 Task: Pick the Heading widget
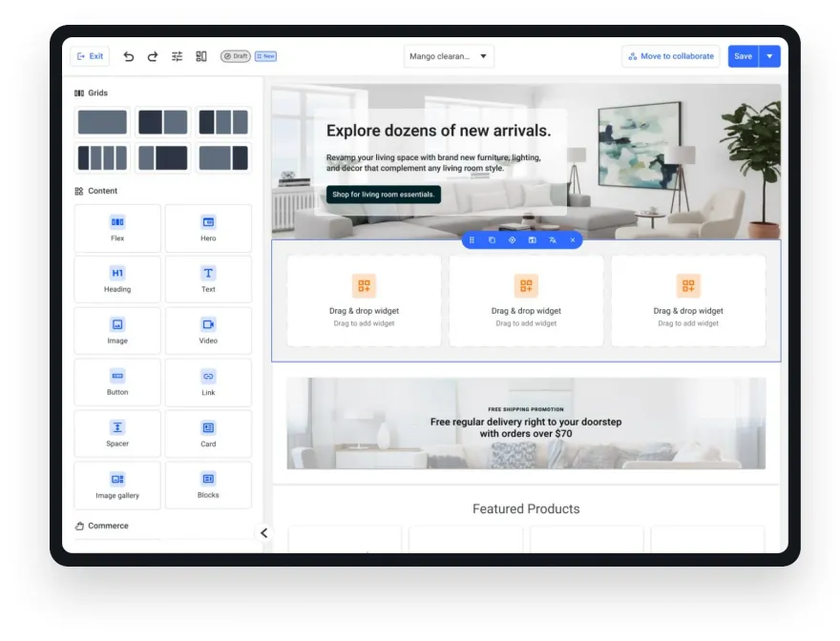click(x=117, y=279)
